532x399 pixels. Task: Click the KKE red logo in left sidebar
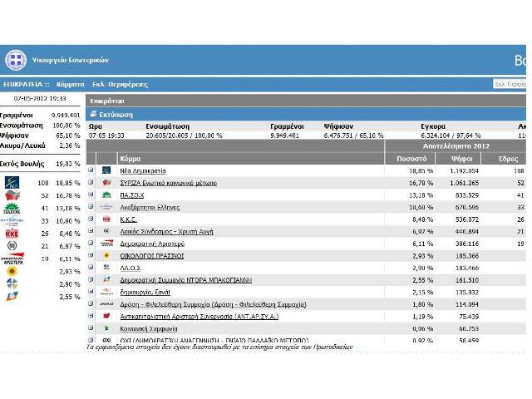pyautogui.click(x=12, y=234)
